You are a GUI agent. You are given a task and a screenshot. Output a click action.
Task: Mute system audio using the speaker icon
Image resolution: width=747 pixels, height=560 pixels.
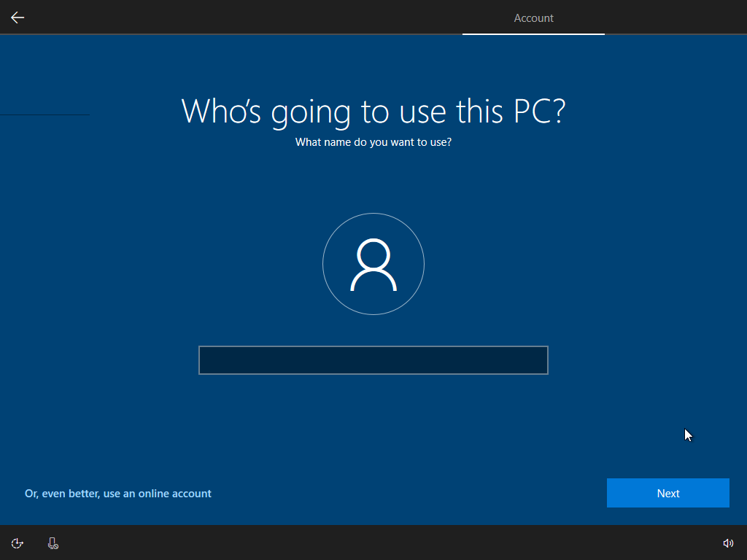727,542
